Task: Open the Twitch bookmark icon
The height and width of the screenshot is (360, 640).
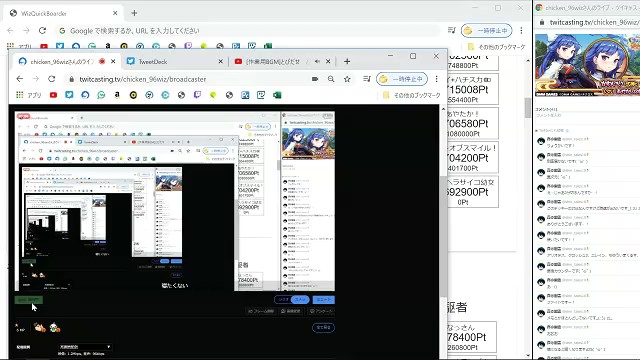Action: (x=197, y=95)
